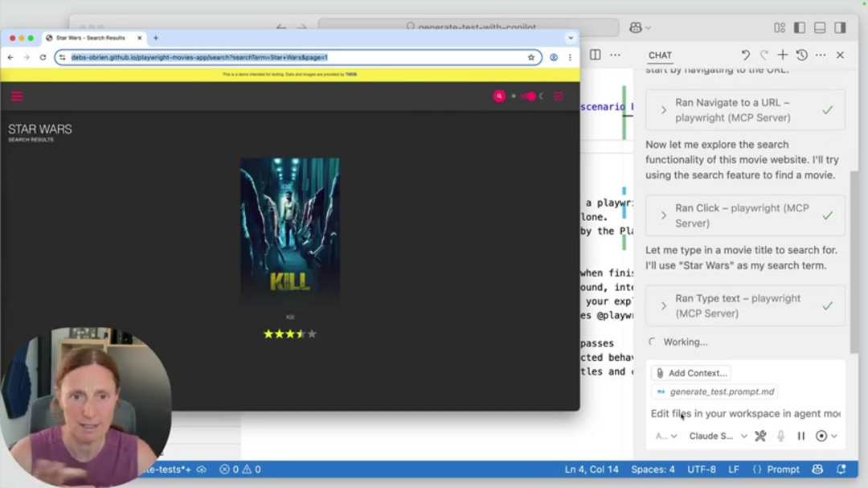The image size is (868, 488).
Task: Click the pink search icon
Action: click(499, 96)
